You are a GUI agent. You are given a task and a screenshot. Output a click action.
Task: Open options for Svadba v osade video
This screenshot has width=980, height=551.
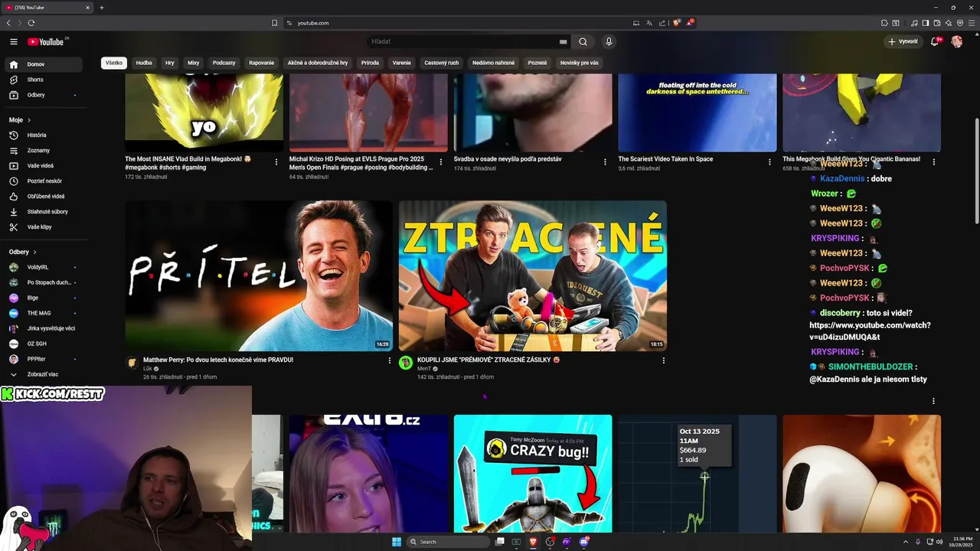click(x=605, y=161)
